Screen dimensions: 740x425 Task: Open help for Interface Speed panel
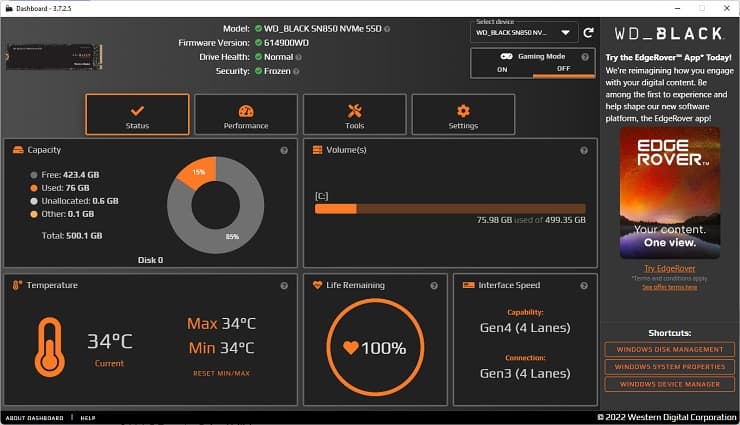584,285
